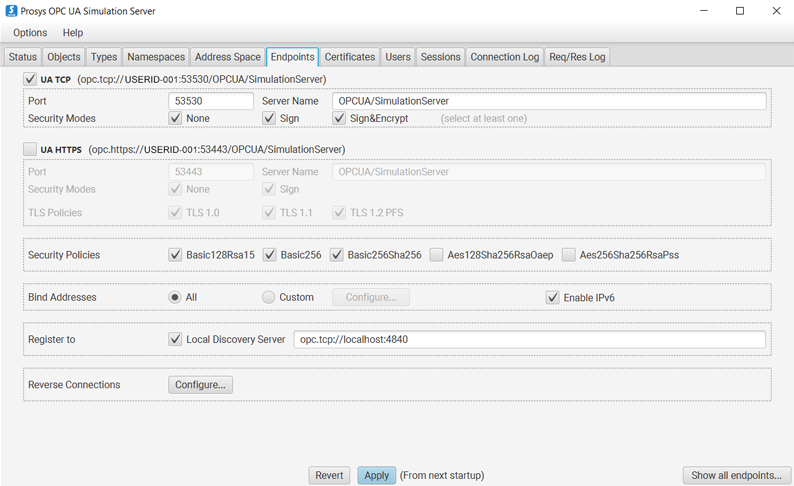Image resolution: width=794 pixels, height=486 pixels.
Task: Click the Local Discovery Server URL field
Action: (530, 339)
